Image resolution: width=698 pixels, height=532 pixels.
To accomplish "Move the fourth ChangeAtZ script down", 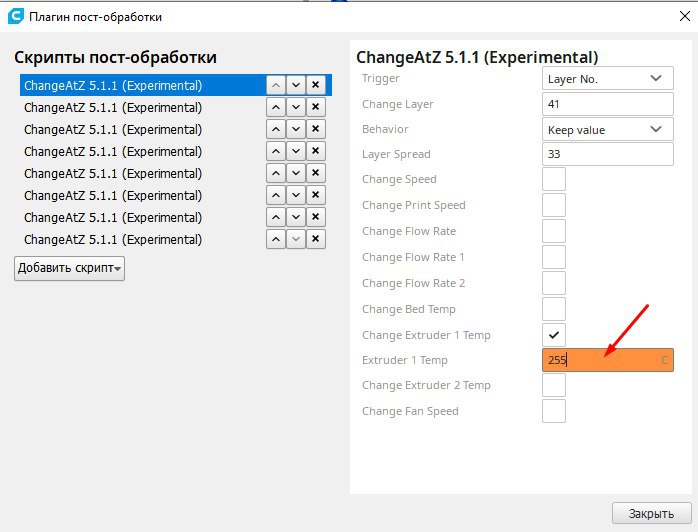I will click(296, 151).
